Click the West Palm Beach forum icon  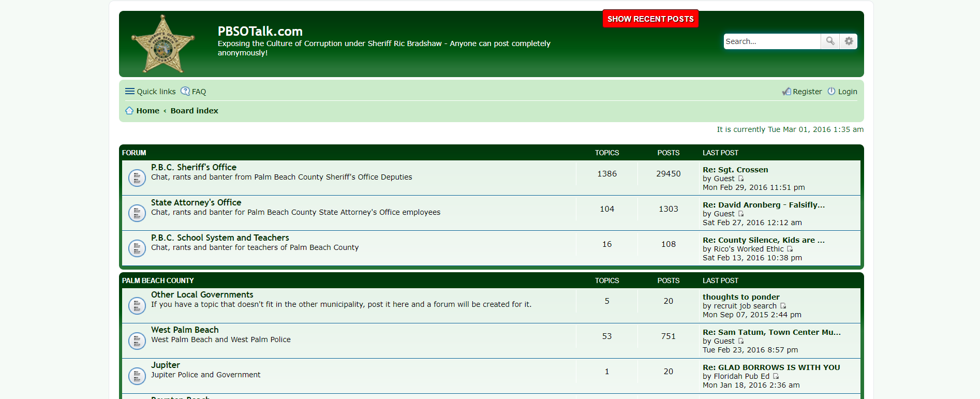[x=137, y=341]
